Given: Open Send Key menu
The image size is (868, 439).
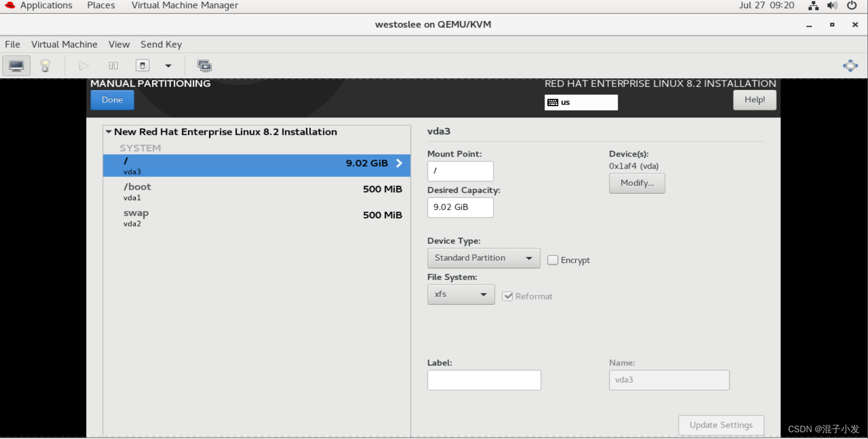Looking at the screenshot, I should point(161,44).
